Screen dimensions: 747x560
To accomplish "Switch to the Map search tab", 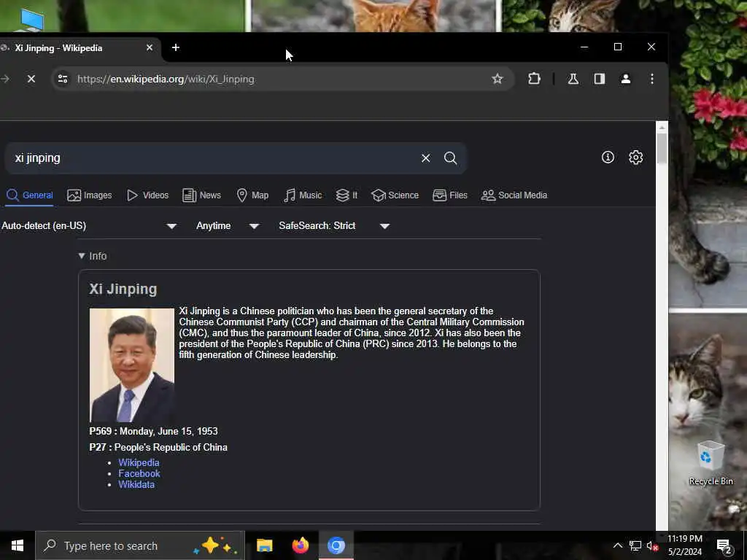I will coord(252,195).
